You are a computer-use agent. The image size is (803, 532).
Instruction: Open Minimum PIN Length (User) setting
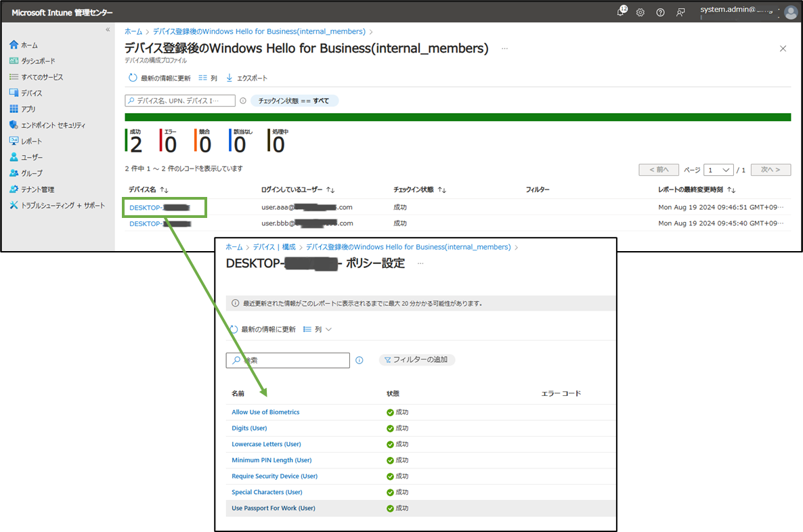coord(272,460)
